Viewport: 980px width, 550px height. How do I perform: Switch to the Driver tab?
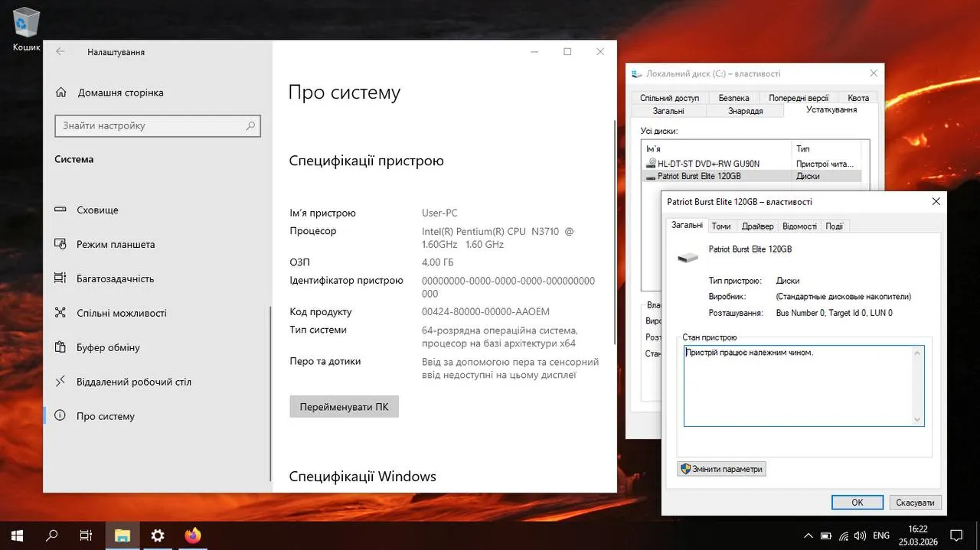click(757, 226)
